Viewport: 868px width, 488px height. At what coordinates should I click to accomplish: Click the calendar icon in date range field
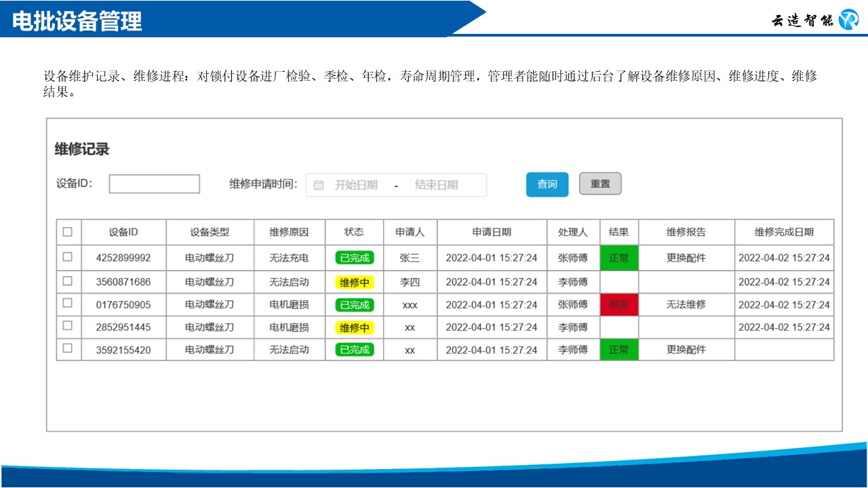tap(319, 185)
